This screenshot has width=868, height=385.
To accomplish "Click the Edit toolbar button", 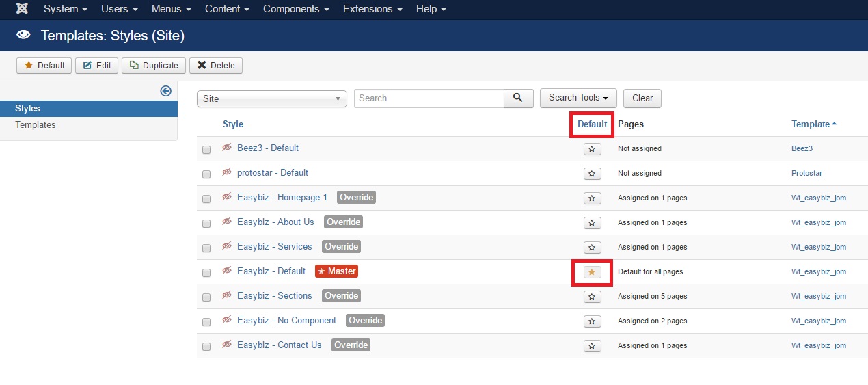I will (x=96, y=66).
